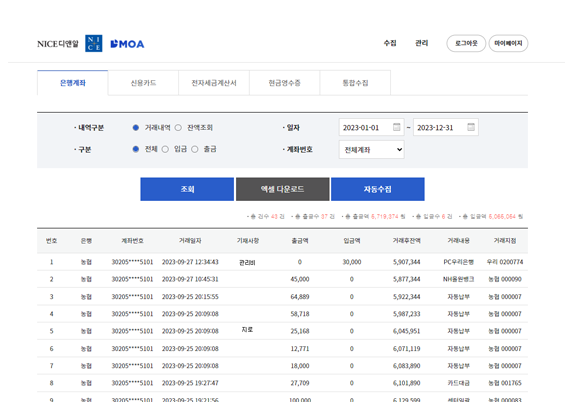The image size is (572, 402).
Task: Select the 거래내역 radio button
Action: [x=136, y=128]
